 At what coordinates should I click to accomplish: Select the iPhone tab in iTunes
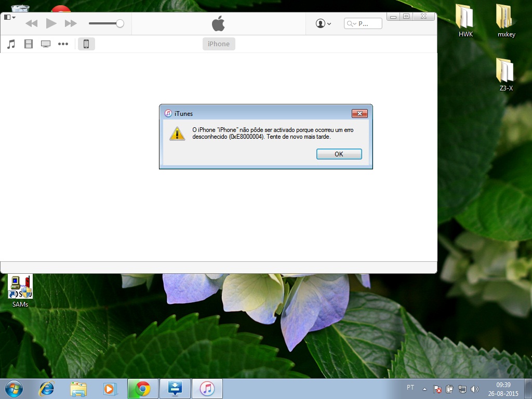pos(219,44)
